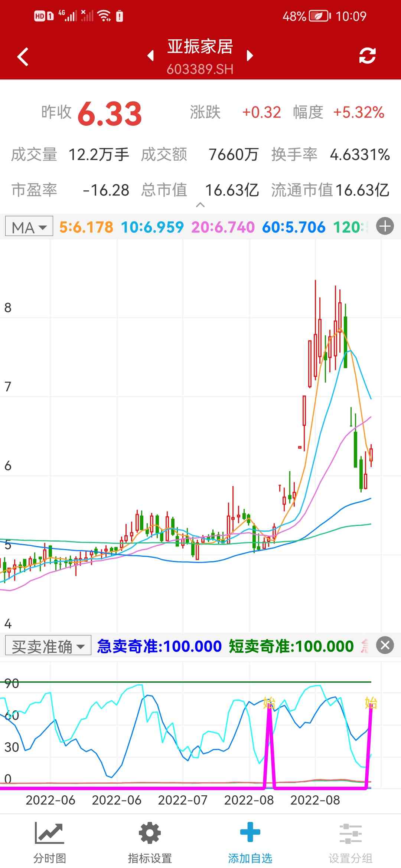
Task: Open the 买卖准确 indicator dropdown
Action: 48,647
